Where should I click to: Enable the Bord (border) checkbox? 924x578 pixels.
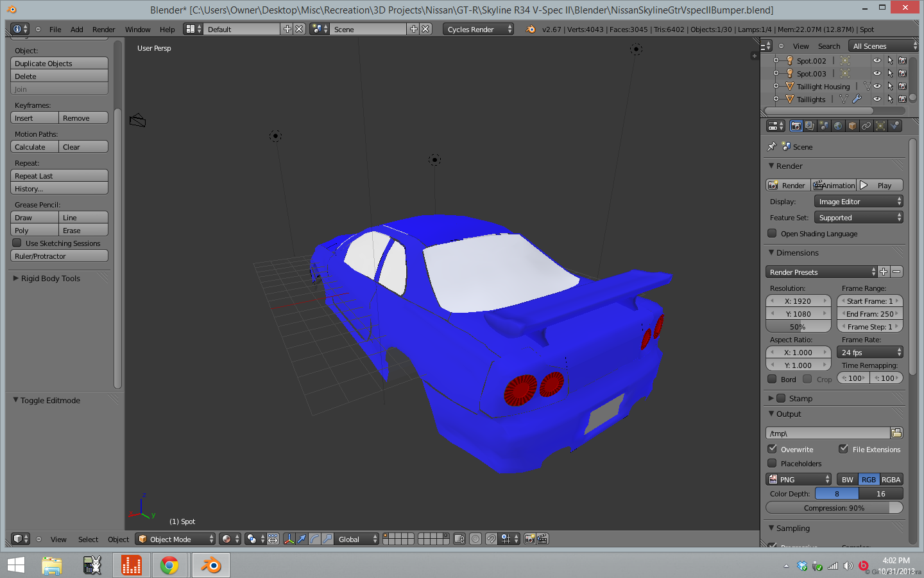click(x=773, y=379)
